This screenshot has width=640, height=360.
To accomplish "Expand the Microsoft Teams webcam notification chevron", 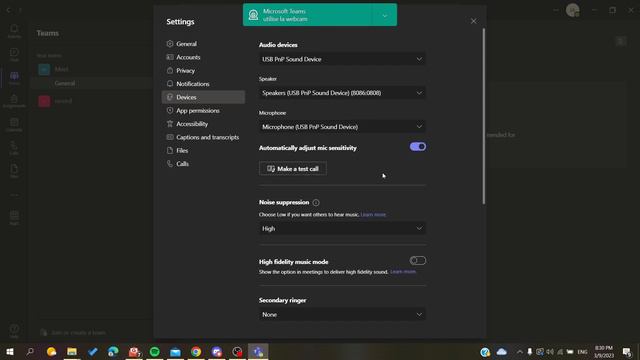I will tap(384, 16).
